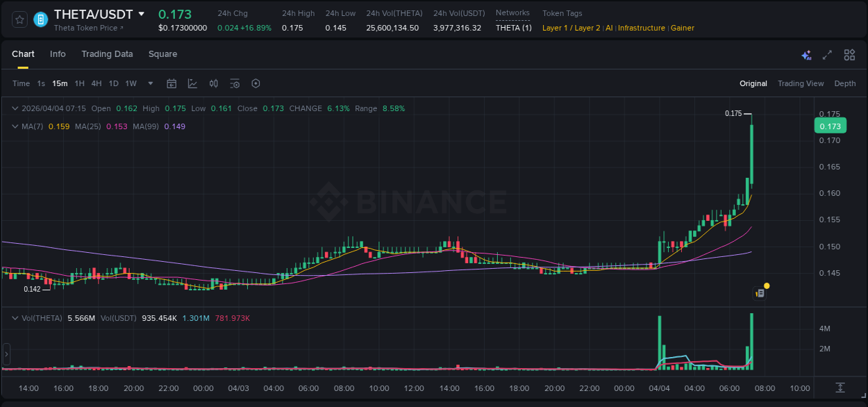Open the Theta Token Price link
Image resolution: width=868 pixels, height=407 pixels.
(88, 28)
